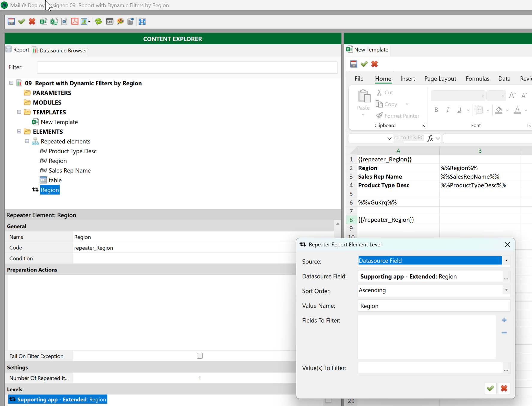Cancel the dialog with the red X button
532x406 pixels.
point(504,388)
